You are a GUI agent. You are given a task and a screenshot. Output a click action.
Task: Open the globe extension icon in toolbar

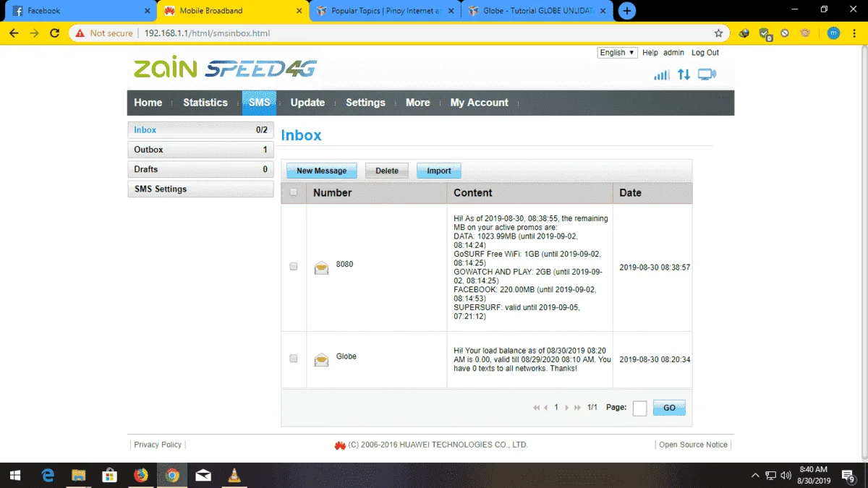pos(744,33)
